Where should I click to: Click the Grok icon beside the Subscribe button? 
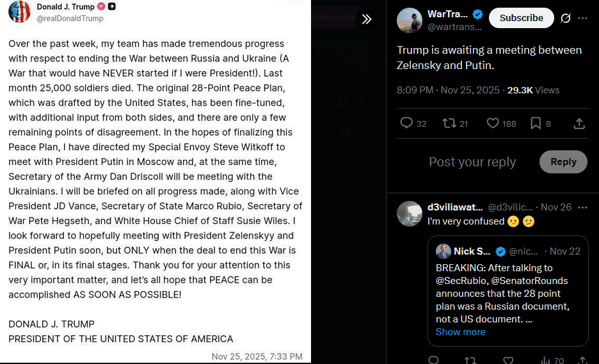[566, 18]
